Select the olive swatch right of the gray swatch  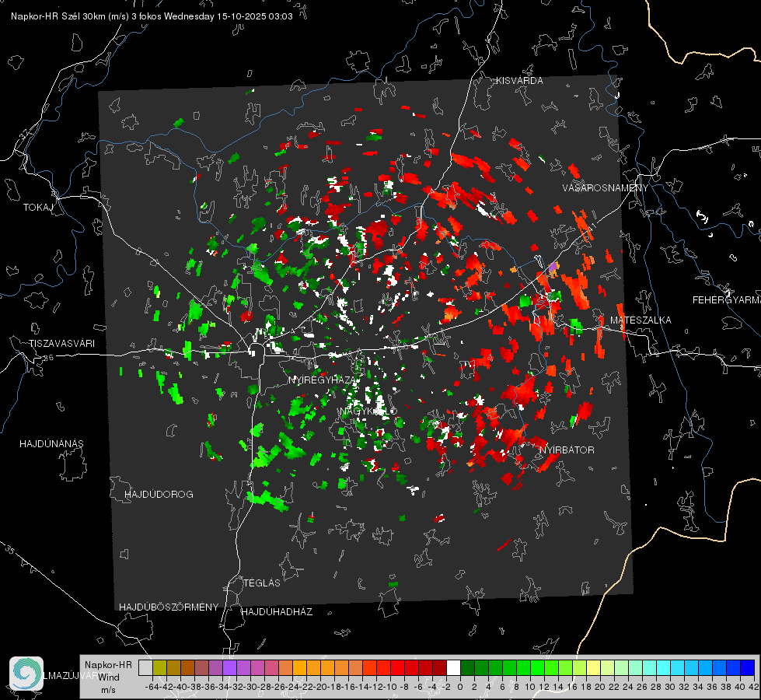coord(159,668)
